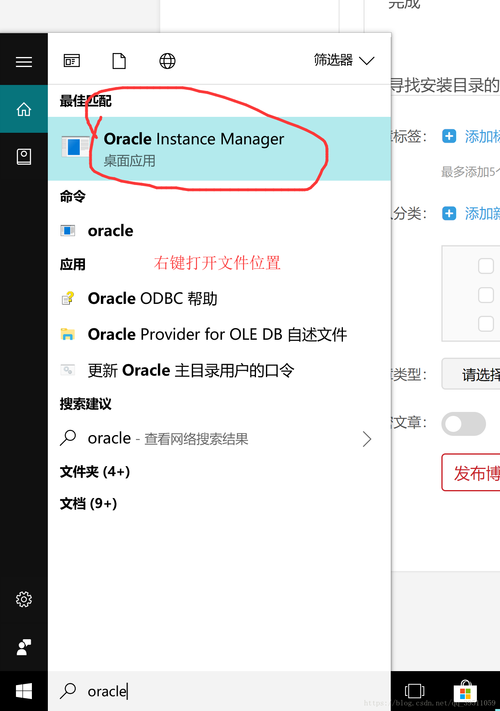This screenshot has height=711, width=500.
Task: Tick the third category checkbox in blog page
Action: pyautogui.click(x=486, y=324)
